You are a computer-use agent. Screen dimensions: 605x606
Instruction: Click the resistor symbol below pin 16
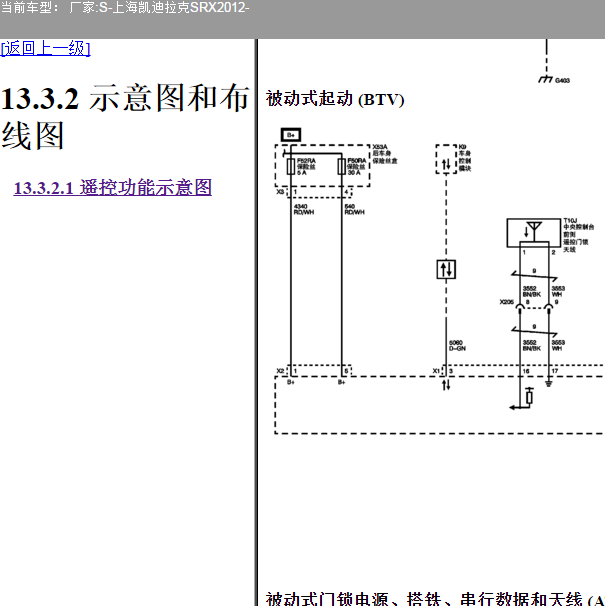point(529,397)
